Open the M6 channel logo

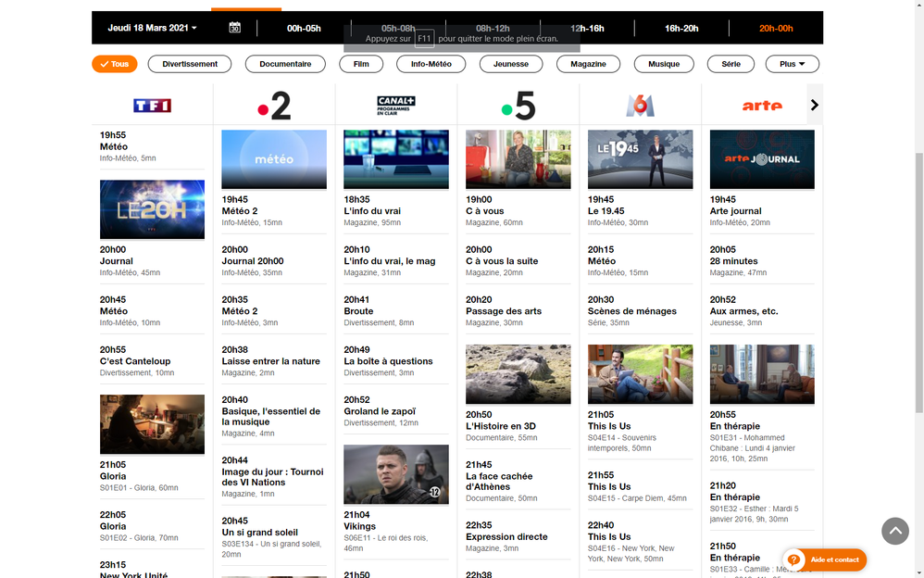(640, 106)
